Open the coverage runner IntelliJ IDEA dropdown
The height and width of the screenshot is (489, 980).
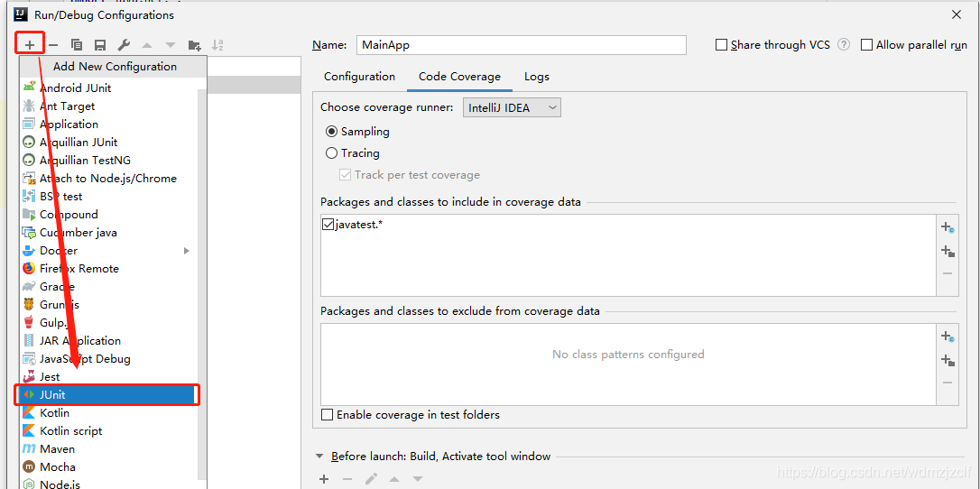tap(512, 107)
